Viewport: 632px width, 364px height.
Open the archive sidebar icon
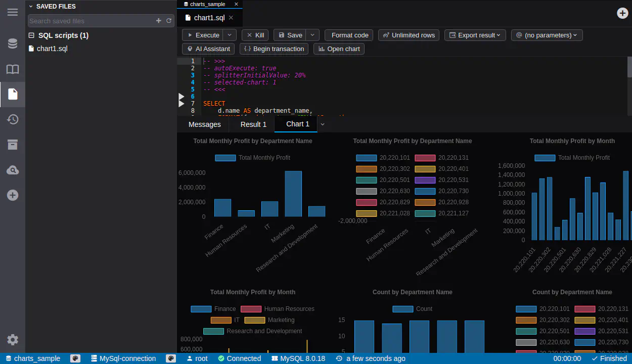pyautogui.click(x=13, y=145)
